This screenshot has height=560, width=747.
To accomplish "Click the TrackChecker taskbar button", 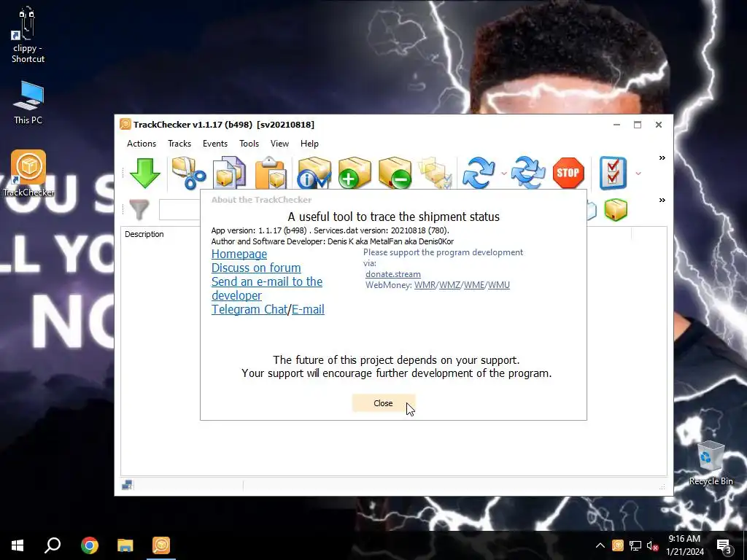I will [x=161, y=545].
